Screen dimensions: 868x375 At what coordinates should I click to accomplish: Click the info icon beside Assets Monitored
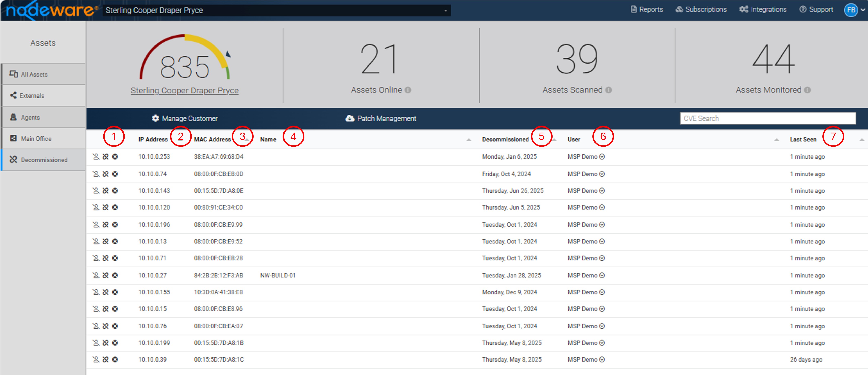tap(807, 90)
